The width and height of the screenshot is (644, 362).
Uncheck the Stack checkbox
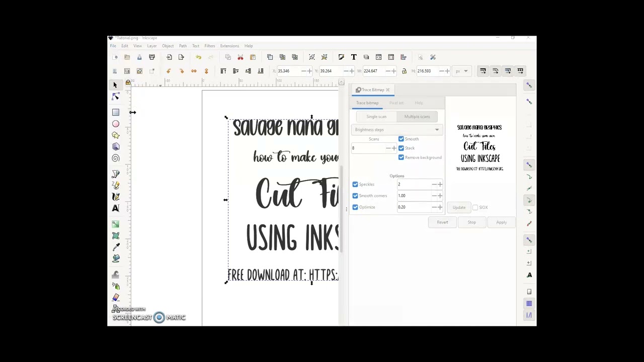401,148
